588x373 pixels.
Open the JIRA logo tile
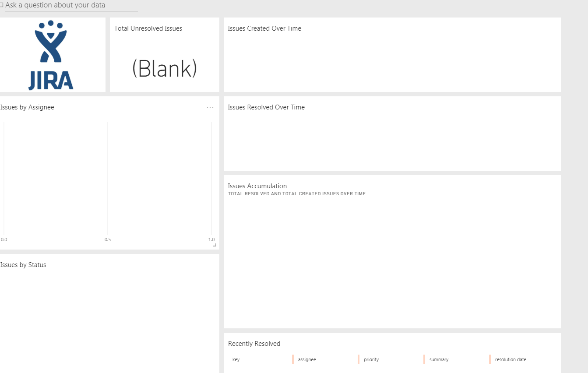pyautogui.click(x=53, y=55)
